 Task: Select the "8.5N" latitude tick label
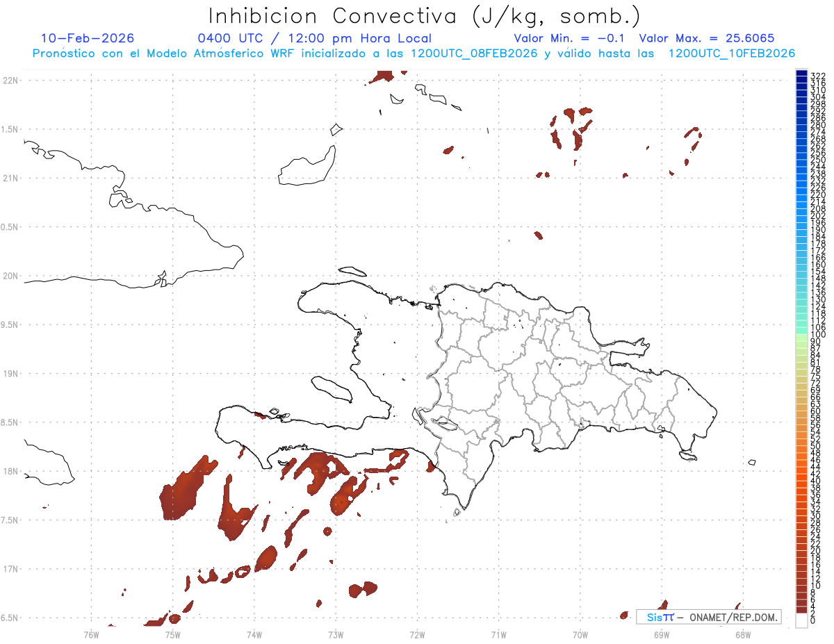(x=10, y=422)
